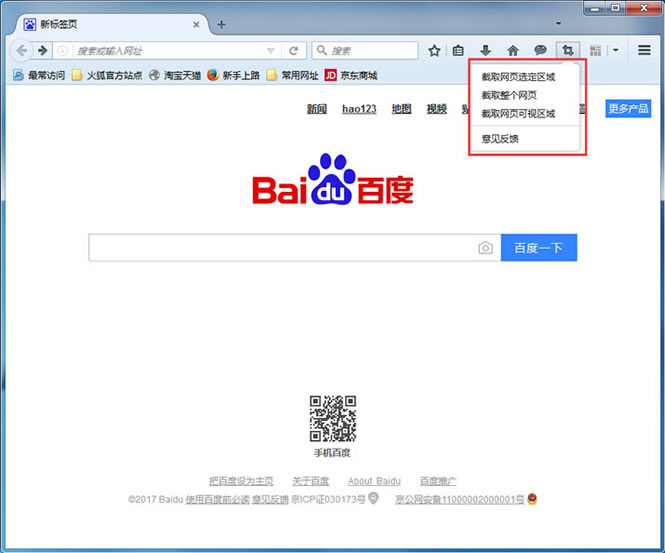665x553 pixels.
Task: Select the 新标签页 tab
Action: click(x=112, y=25)
